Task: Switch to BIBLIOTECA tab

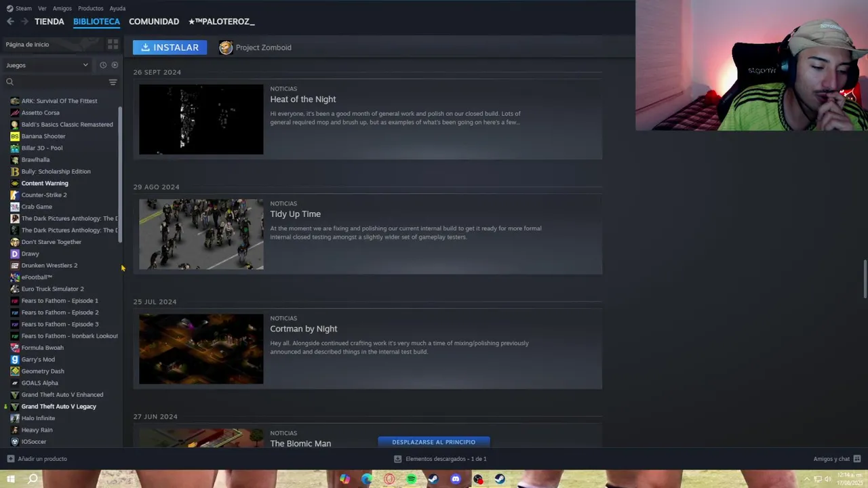Action: click(96, 22)
